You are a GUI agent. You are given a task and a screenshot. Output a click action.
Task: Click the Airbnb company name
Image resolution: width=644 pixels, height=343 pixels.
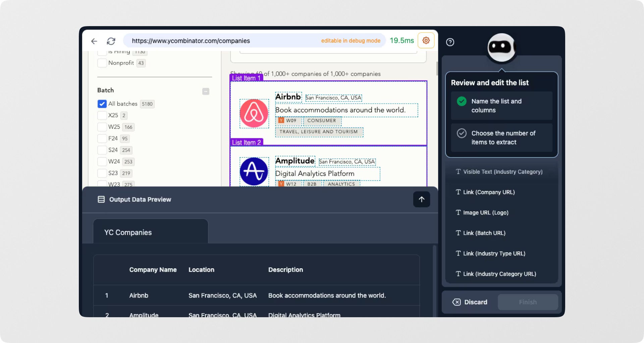point(288,97)
